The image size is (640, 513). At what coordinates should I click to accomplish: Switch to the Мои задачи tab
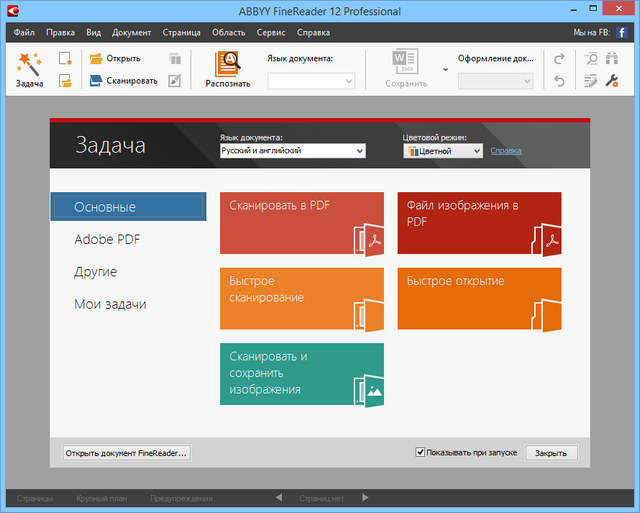110,304
